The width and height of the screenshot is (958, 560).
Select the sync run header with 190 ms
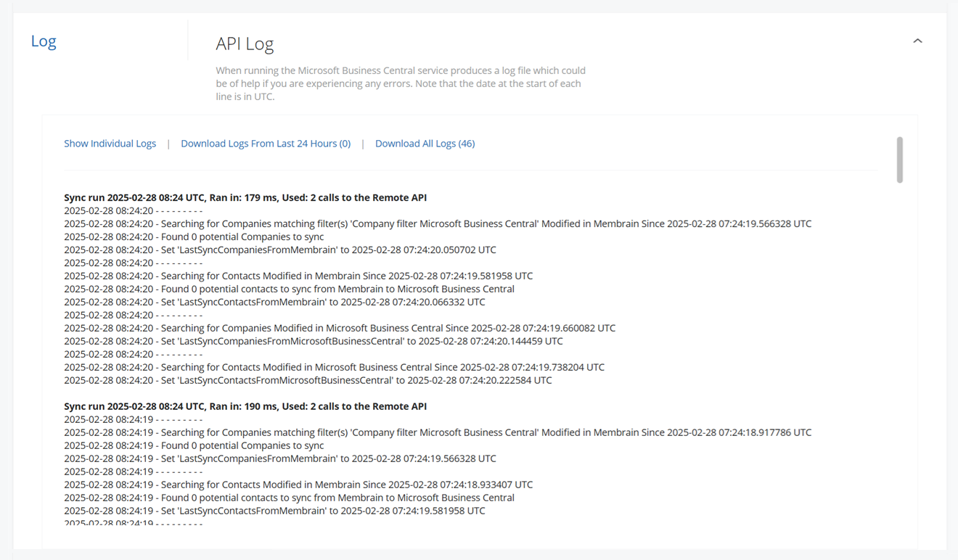point(245,406)
